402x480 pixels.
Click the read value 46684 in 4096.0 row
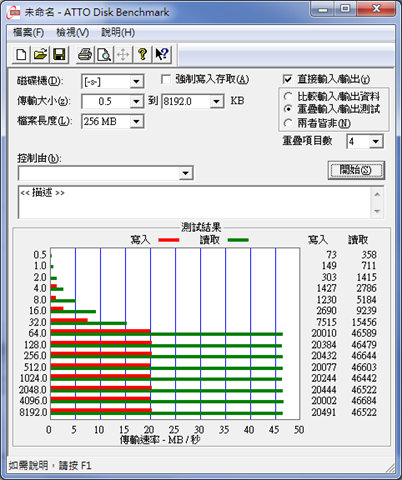(x=364, y=401)
